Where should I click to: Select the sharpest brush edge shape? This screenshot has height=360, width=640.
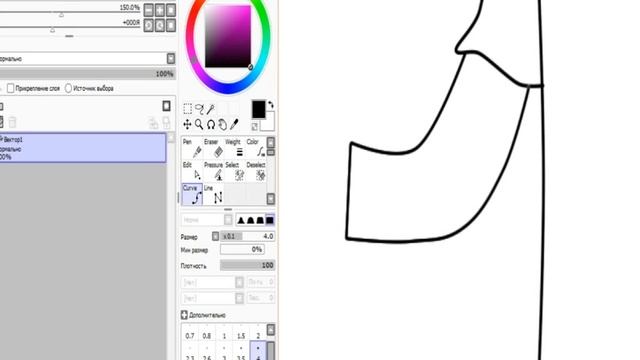(x=241, y=220)
